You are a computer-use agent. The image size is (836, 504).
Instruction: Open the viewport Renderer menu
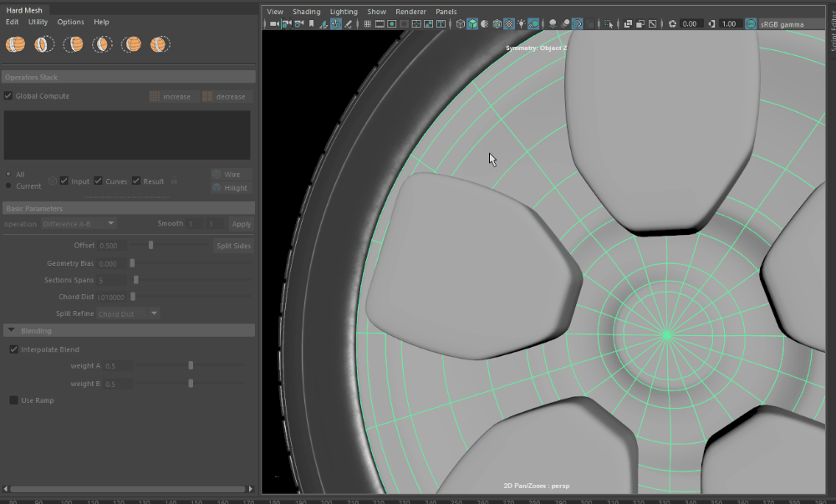tap(410, 11)
